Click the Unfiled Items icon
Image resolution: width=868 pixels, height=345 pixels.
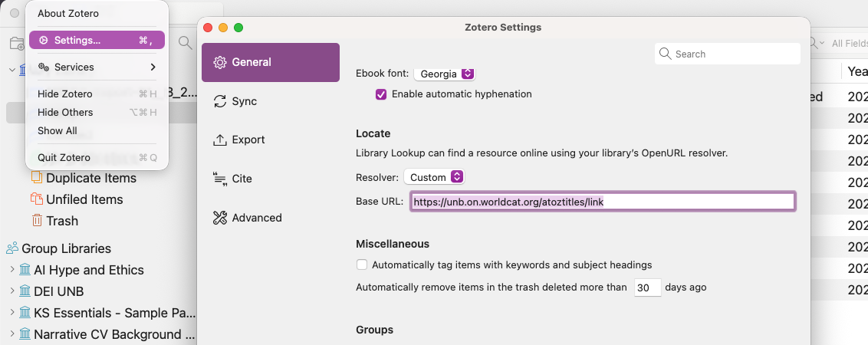[37, 199]
